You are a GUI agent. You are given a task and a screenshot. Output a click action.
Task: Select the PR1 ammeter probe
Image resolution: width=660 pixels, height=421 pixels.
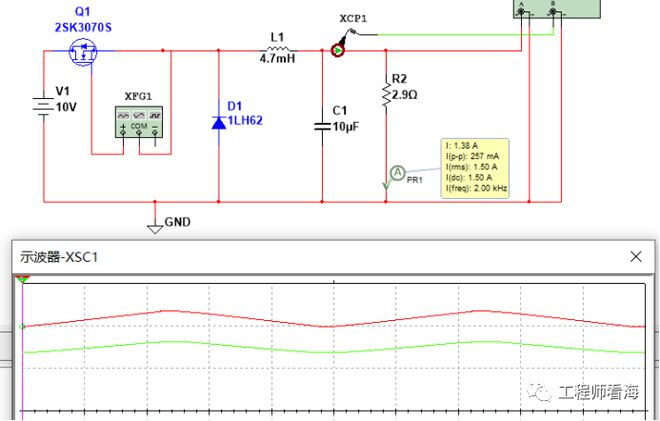pos(397,173)
